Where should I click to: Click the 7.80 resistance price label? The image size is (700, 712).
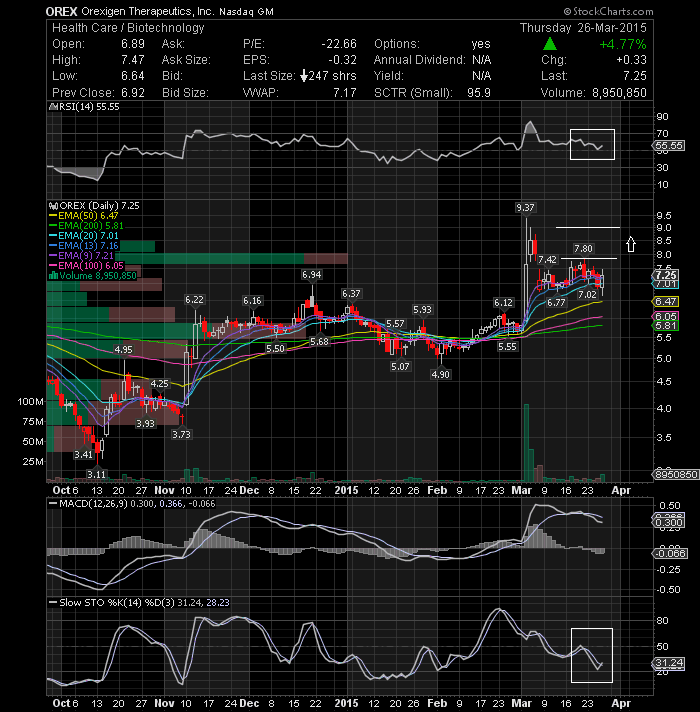(x=583, y=248)
